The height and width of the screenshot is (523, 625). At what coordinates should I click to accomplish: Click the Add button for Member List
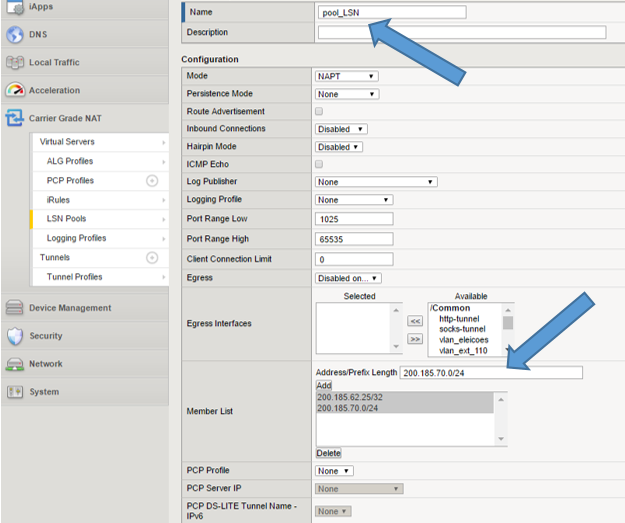click(323, 385)
